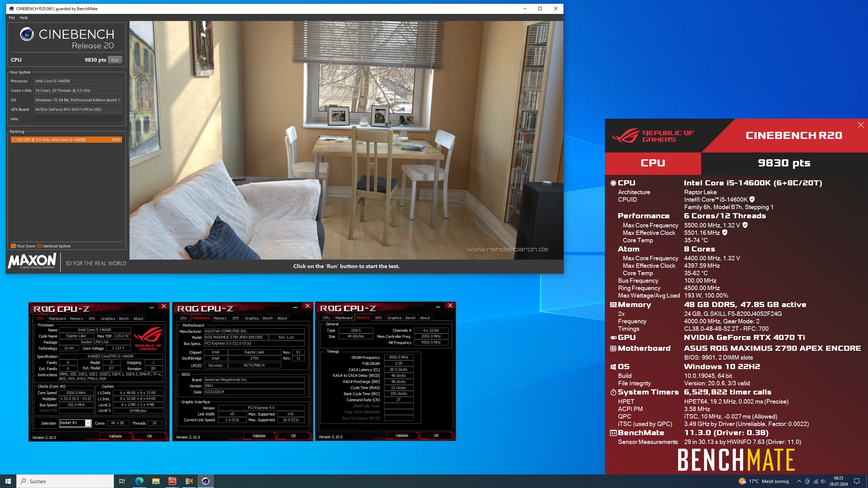Open the Windows Start menu
The width and height of the screenshot is (868, 488).
click(8, 481)
